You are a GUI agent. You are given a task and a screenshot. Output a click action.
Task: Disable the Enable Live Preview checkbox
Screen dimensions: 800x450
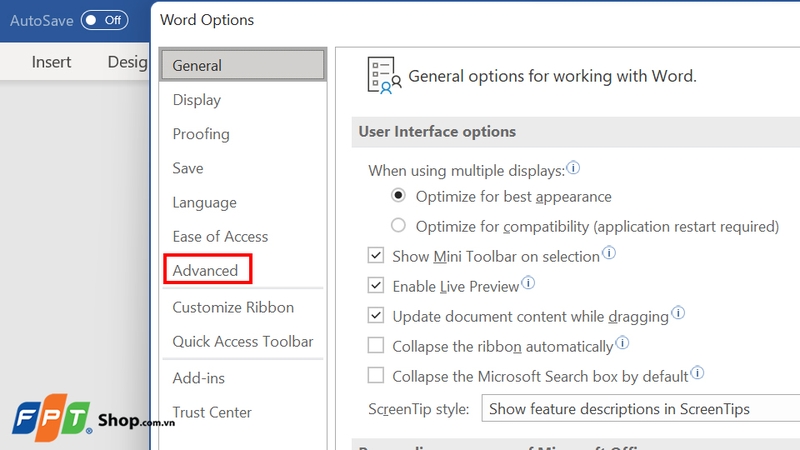tap(376, 286)
